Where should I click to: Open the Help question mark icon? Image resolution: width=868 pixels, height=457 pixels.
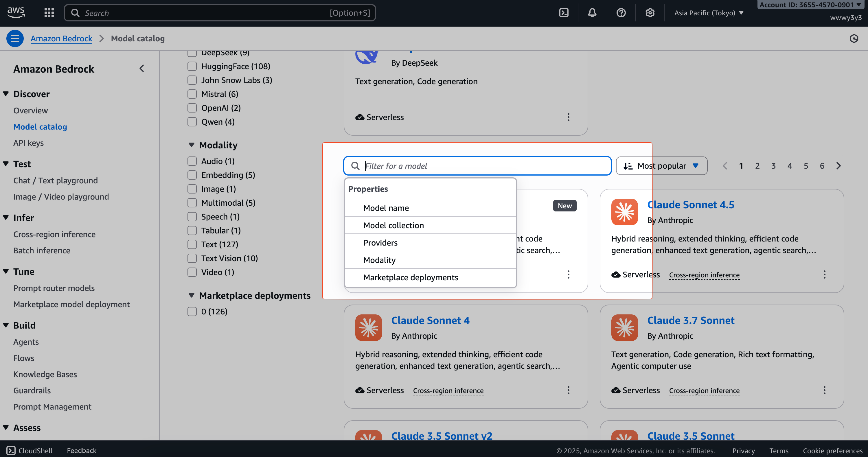click(621, 12)
